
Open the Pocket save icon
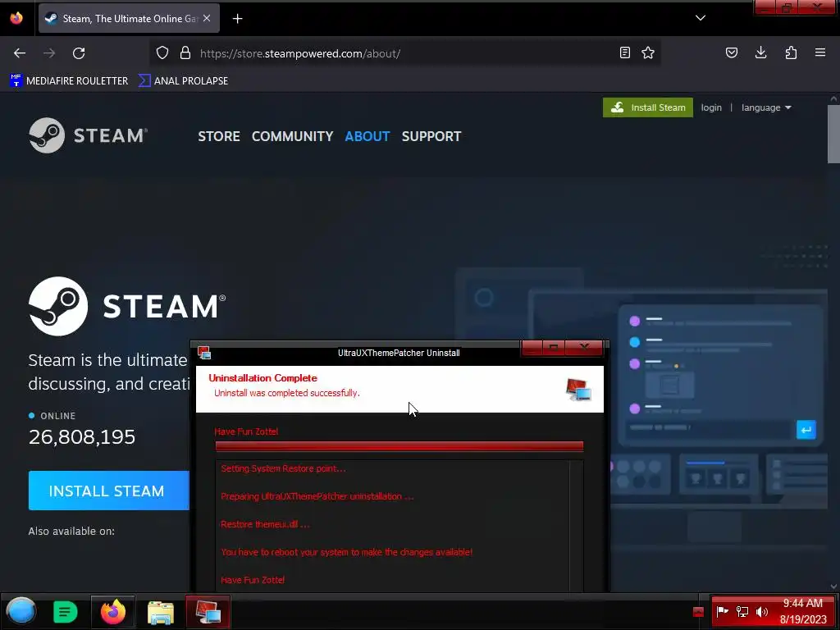pyautogui.click(x=732, y=53)
